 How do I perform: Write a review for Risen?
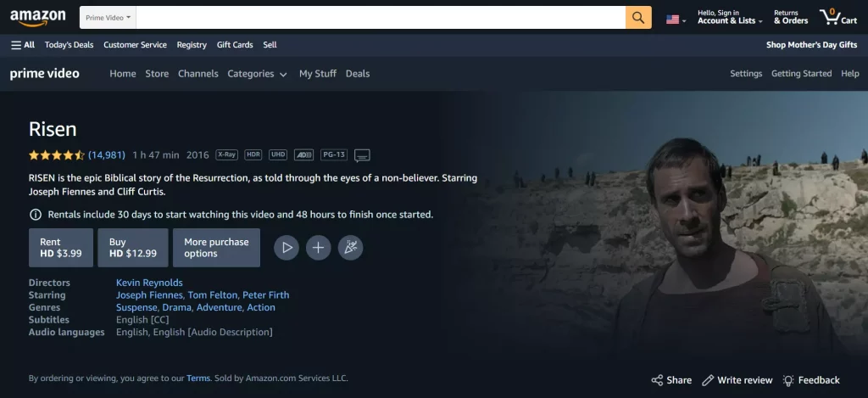click(737, 380)
